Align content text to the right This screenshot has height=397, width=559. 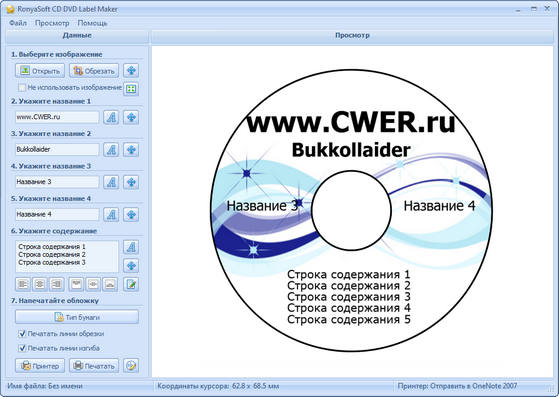[x=56, y=284]
